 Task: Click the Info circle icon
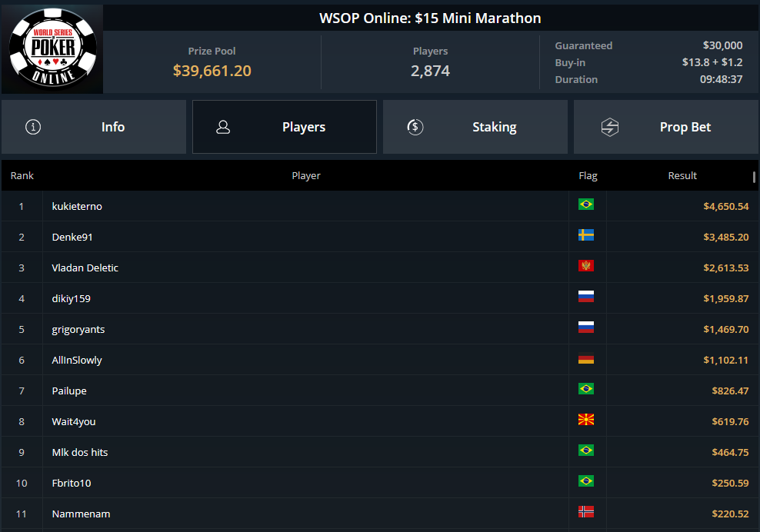[x=33, y=127]
